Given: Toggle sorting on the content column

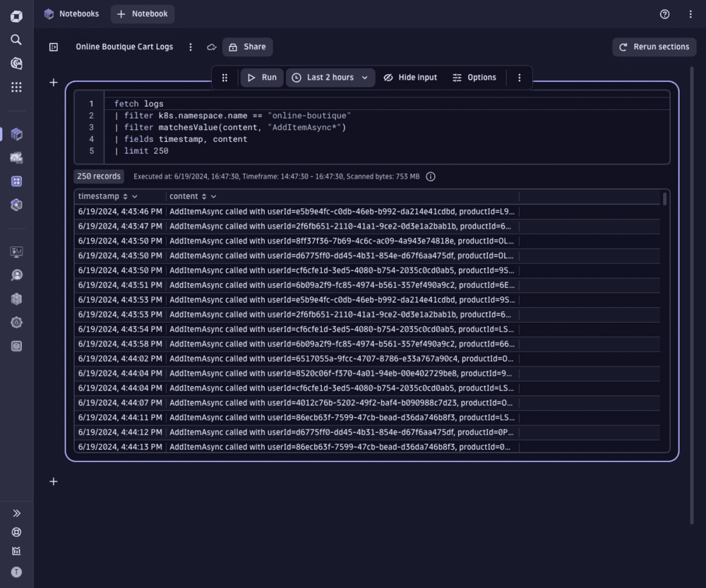Looking at the screenshot, I should (203, 196).
